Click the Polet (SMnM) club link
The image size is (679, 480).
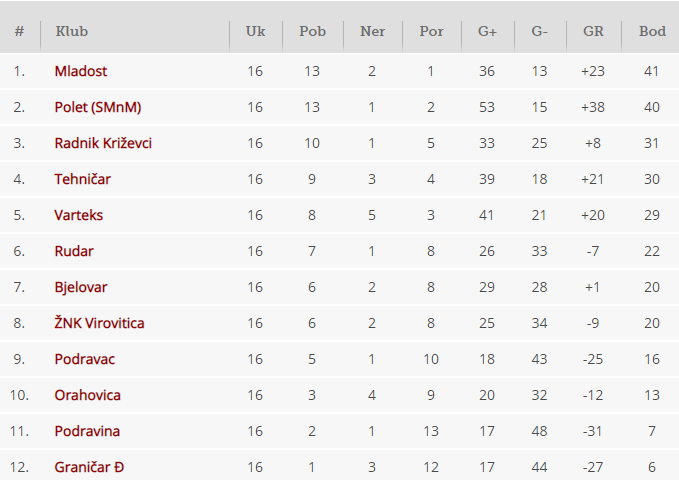coord(96,107)
